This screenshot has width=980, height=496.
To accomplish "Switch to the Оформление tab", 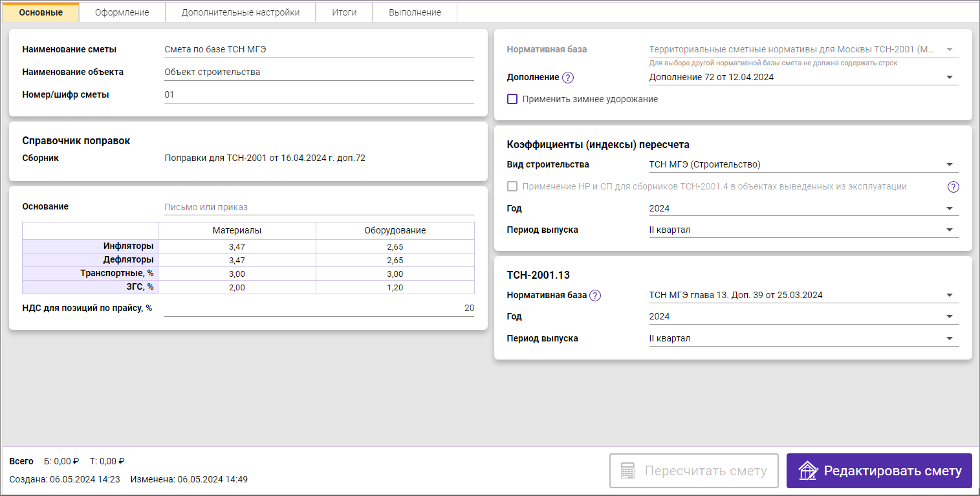I will (122, 12).
